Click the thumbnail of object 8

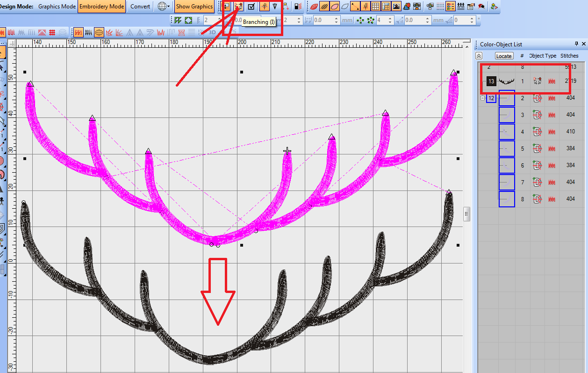click(507, 199)
